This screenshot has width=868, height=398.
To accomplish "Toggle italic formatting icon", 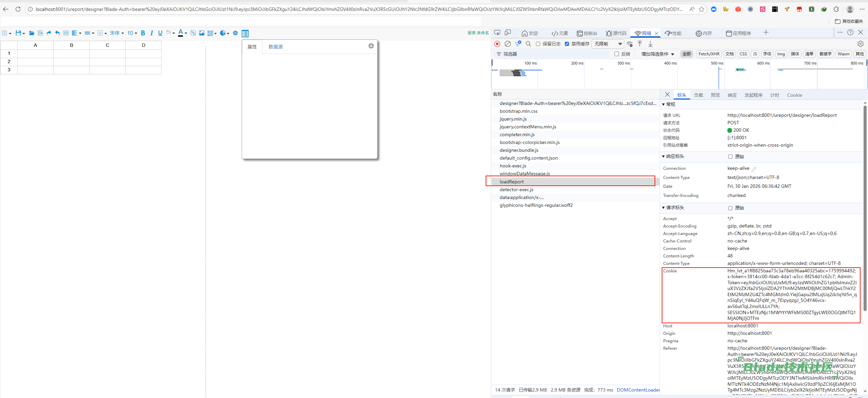I will (x=152, y=33).
